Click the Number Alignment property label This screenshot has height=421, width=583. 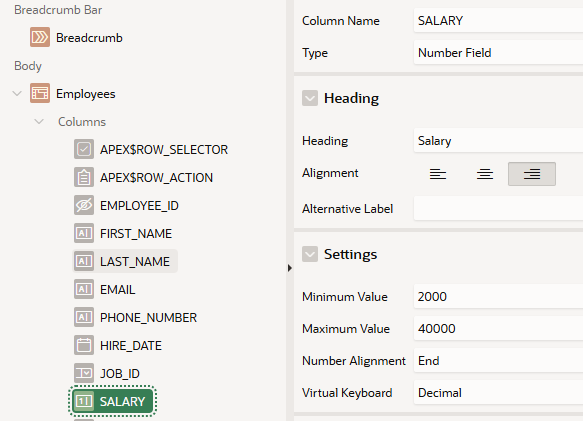tap(354, 361)
